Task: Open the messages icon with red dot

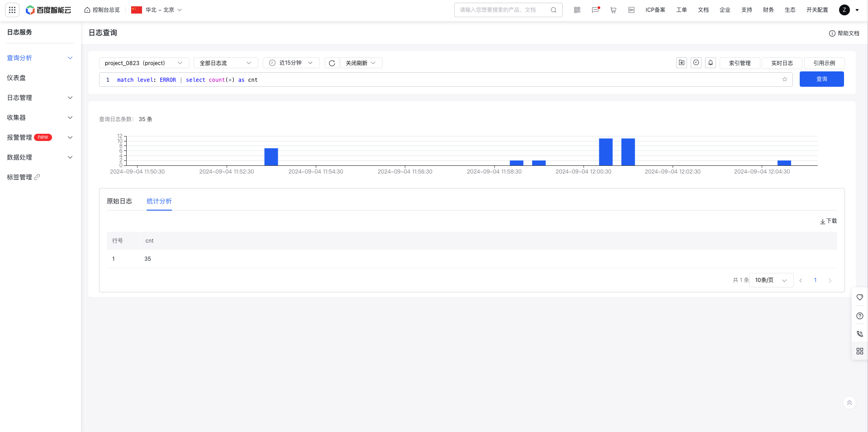Action: point(596,9)
